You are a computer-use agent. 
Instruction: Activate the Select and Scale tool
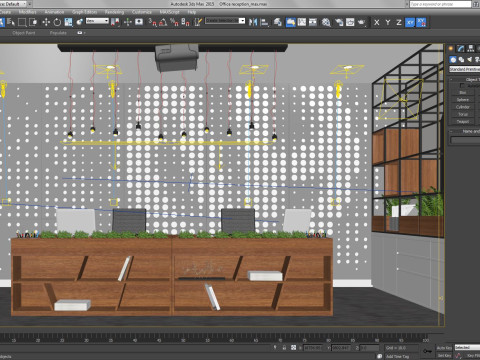coord(68,22)
